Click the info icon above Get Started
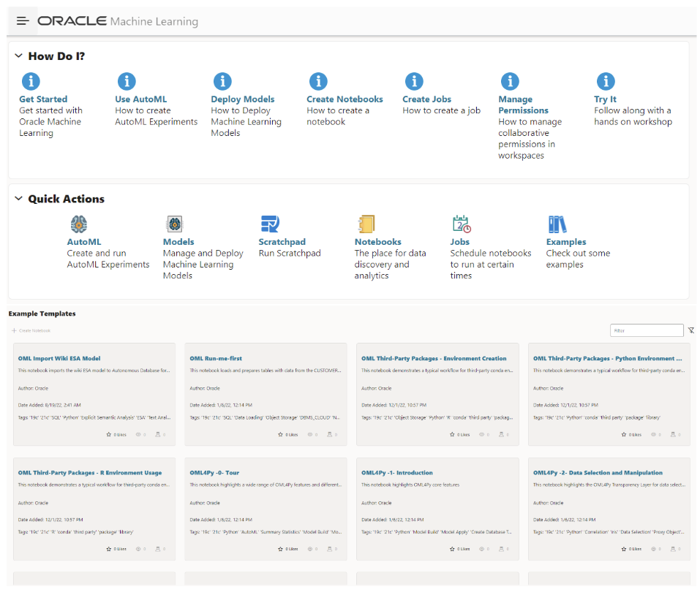This screenshot has width=700, height=592. (x=31, y=81)
